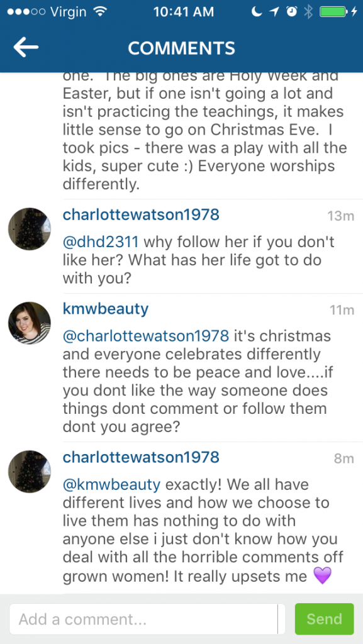Tap the Wi-Fi status icon

tap(100, 11)
